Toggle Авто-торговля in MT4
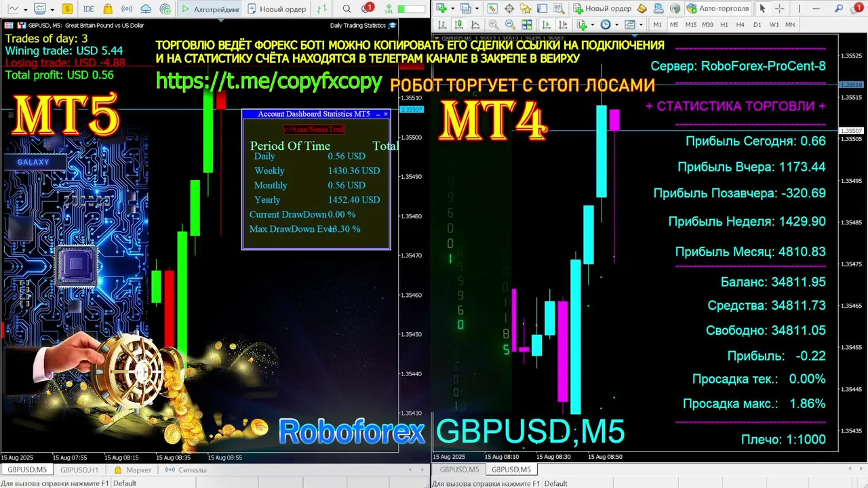868x488 pixels. point(717,9)
